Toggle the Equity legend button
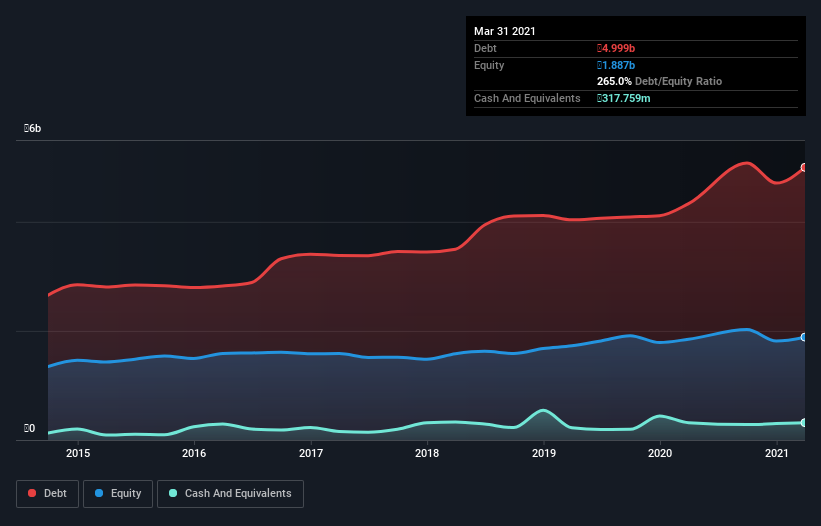This screenshot has width=821, height=526. (118, 494)
